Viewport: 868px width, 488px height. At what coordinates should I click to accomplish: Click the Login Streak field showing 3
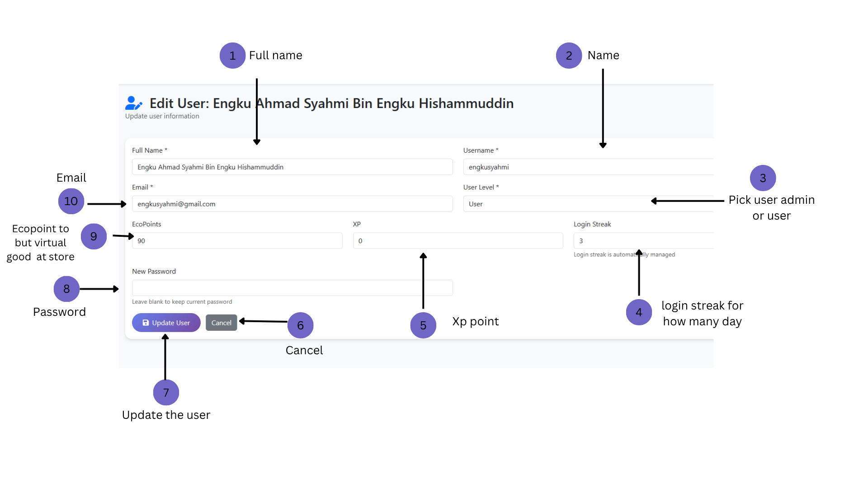[643, 241]
